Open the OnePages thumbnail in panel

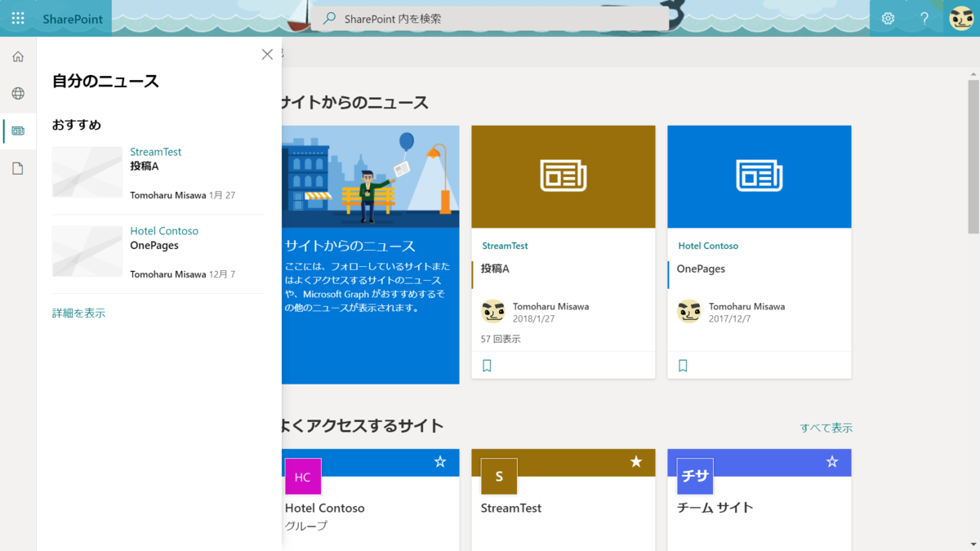tap(87, 251)
